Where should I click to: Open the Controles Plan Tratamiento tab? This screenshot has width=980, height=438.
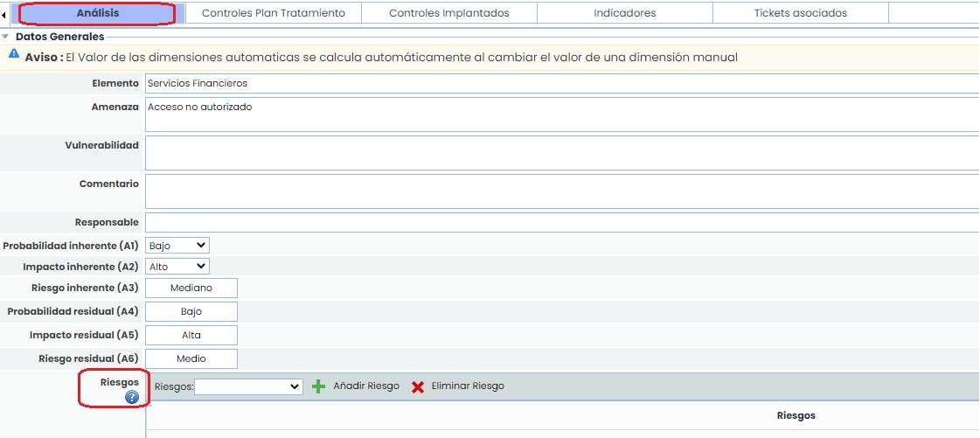coord(273,13)
